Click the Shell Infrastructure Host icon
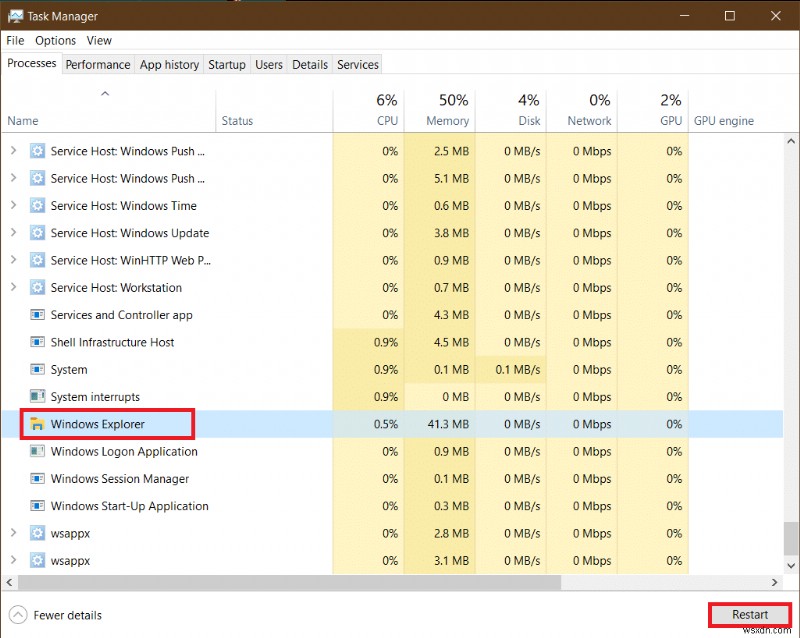The image size is (800, 638). pos(36,342)
